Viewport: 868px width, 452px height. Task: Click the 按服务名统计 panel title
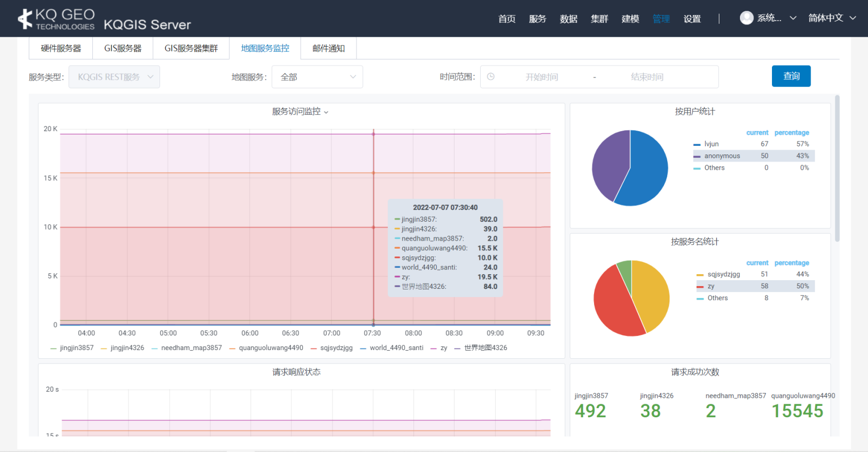coord(695,242)
